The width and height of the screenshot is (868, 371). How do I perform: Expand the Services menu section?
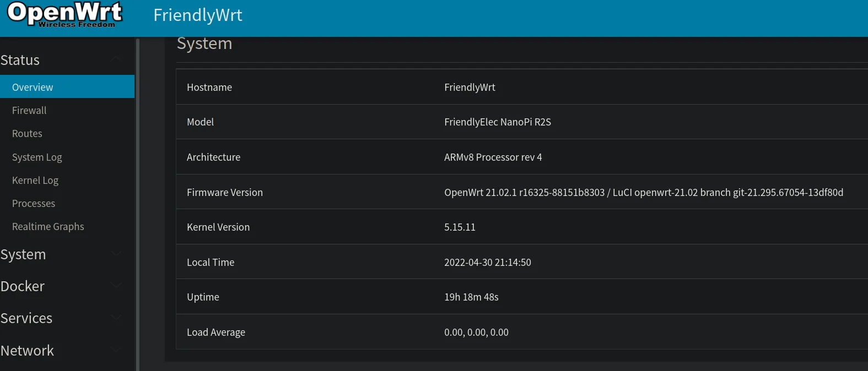[61, 318]
